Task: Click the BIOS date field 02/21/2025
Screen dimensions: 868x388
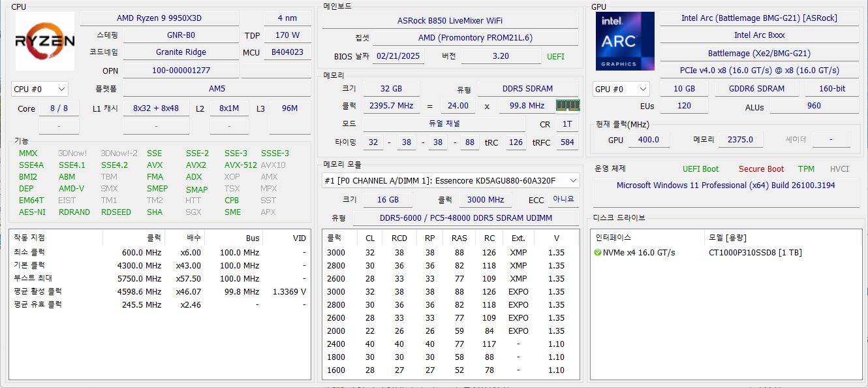Action: point(398,57)
